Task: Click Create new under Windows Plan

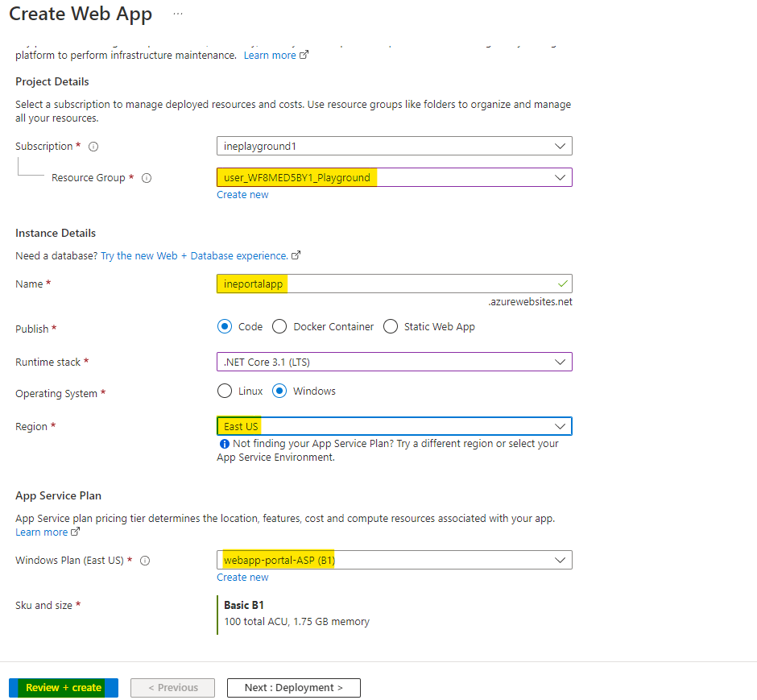Action: 242,578
